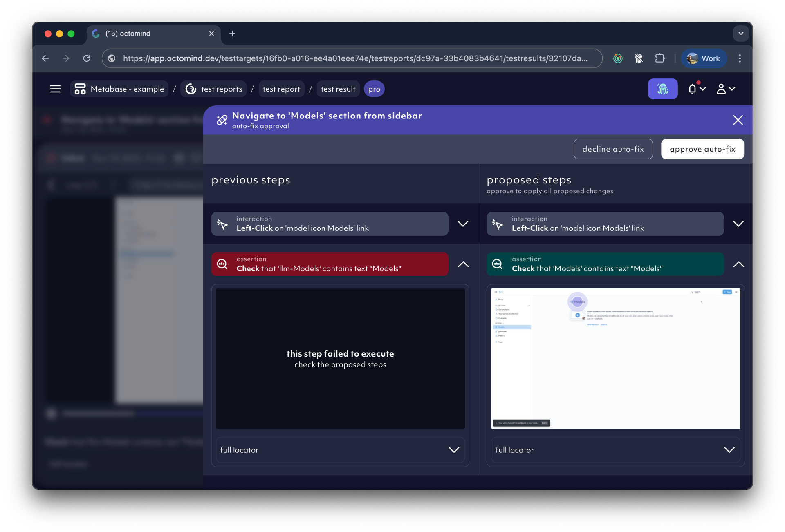
Task: Click the green circular extension icon
Action: (618, 58)
